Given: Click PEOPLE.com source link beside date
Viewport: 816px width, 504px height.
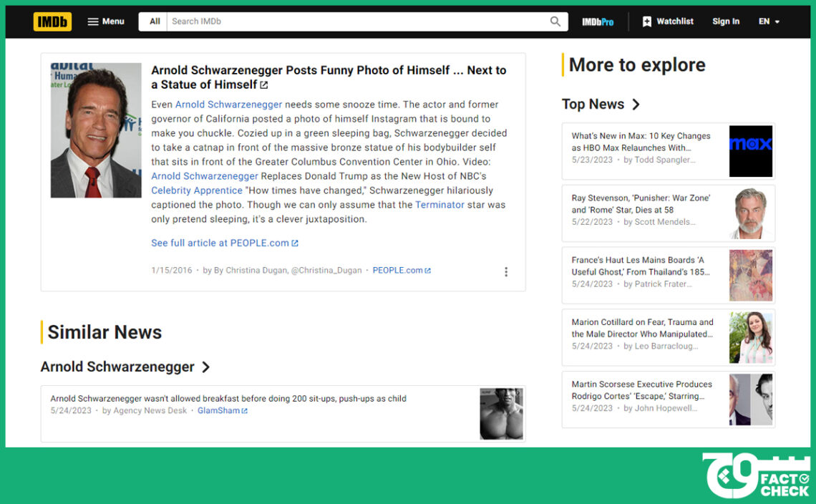Looking at the screenshot, I should pyautogui.click(x=402, y=270).
